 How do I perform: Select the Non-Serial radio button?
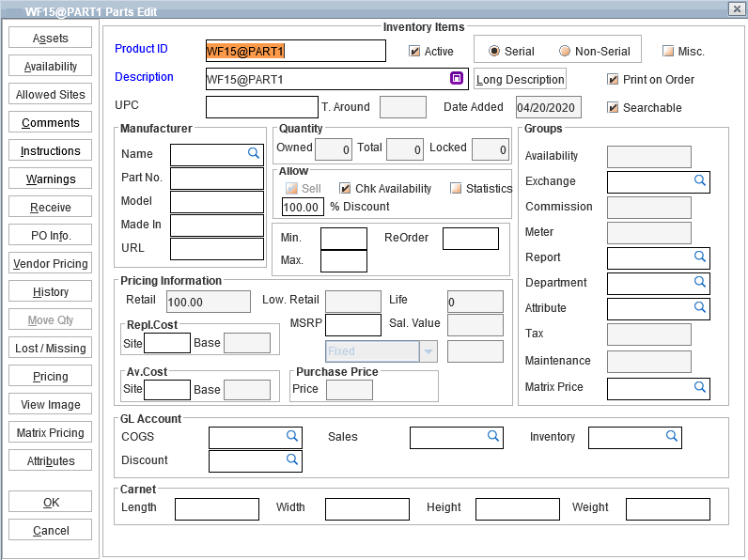click(x=565, y=52)
